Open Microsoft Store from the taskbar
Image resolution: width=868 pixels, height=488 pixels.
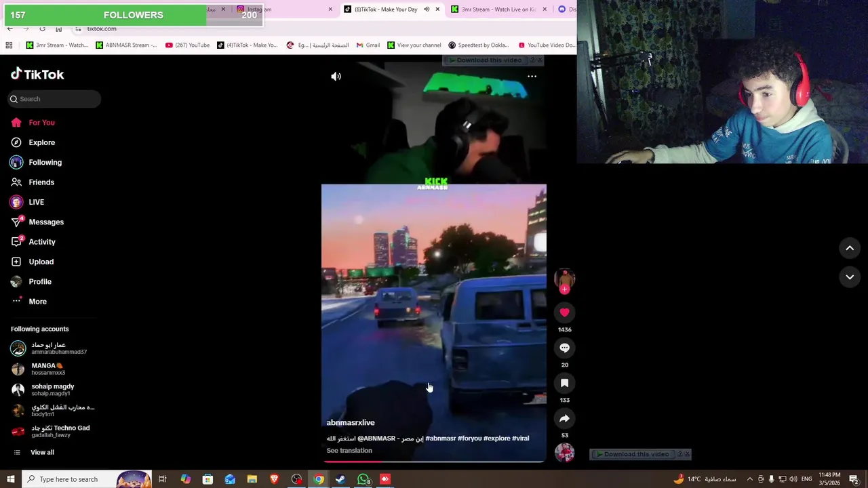point(208,479)
